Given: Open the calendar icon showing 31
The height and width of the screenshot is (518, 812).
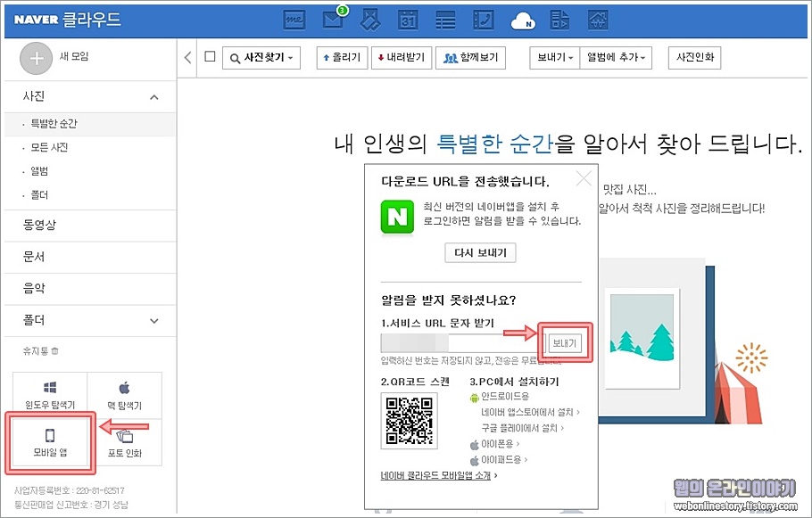Looking at the screenshot, I should point(408,21).
